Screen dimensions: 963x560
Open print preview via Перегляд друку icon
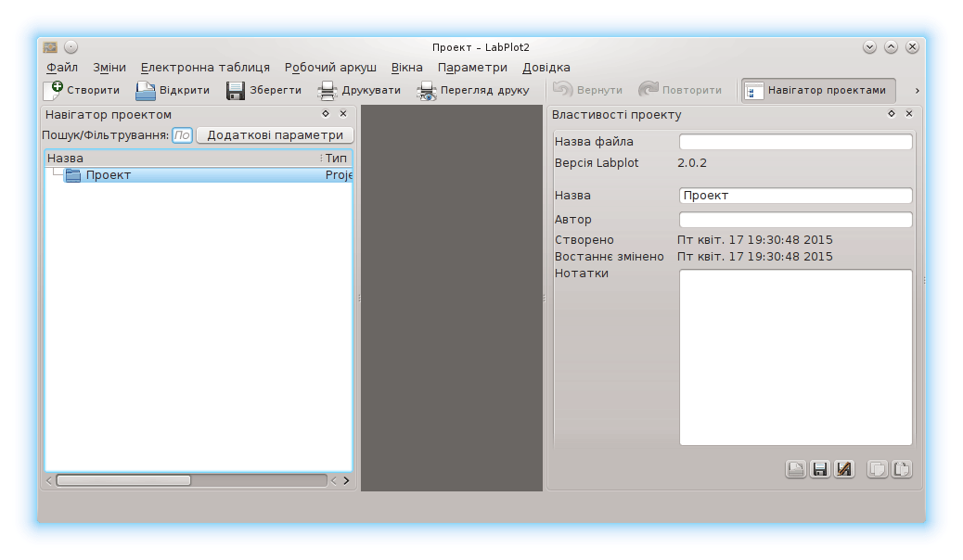coord(427,91)
